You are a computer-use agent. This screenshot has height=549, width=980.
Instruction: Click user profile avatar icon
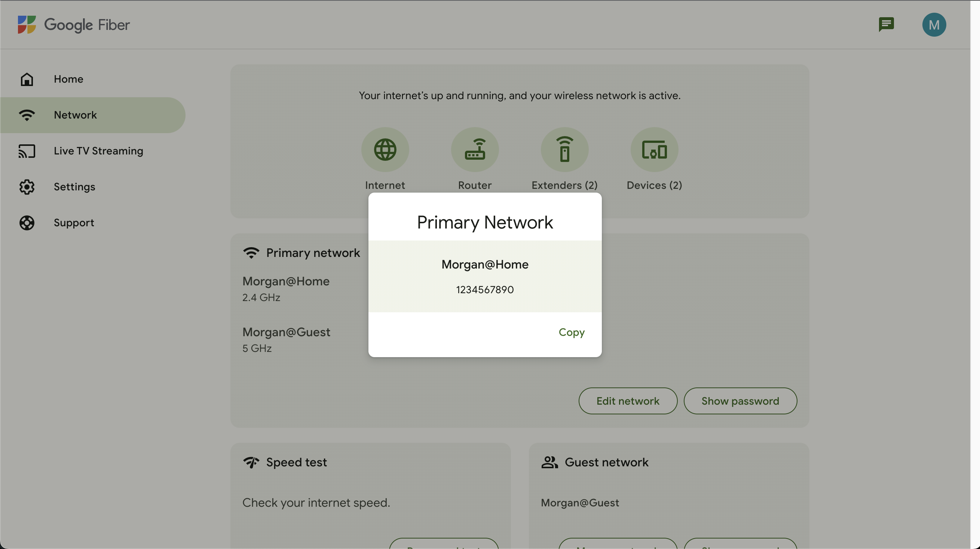click(x=934, y=24)
